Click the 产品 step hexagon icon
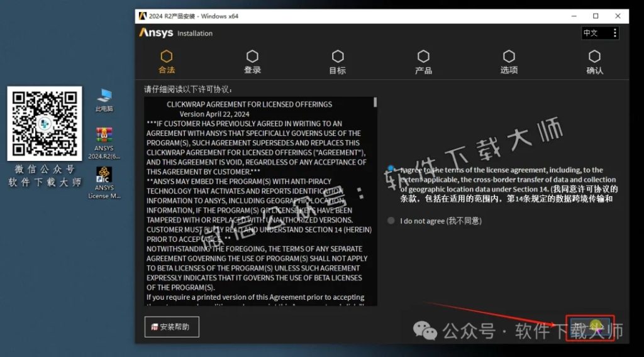Viewport: 644px width, 357px height. pos(423,56)
